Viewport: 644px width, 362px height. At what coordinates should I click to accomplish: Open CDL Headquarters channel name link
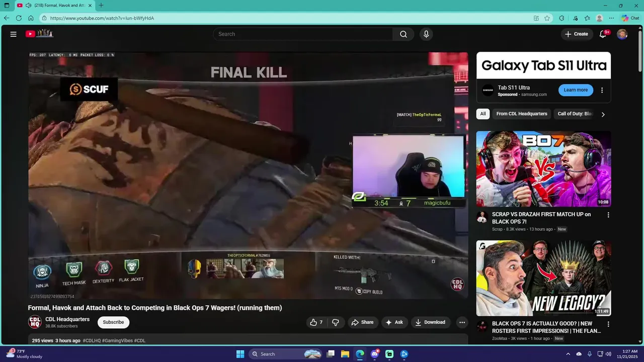point(67,319)
